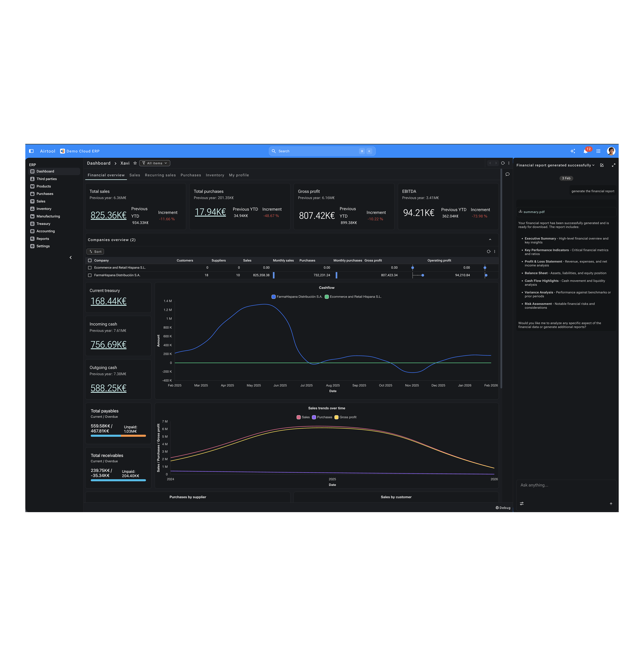Select the FarmaHispana Distribución S.A. row checkbox
The image size is (644, 656).
[x=90, y=275]
